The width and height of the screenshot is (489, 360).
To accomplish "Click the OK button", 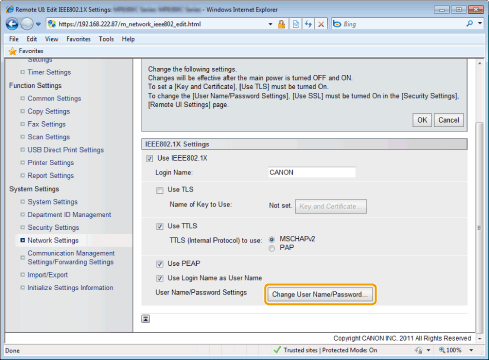I will pyautogui.click(x=422, y=120).
